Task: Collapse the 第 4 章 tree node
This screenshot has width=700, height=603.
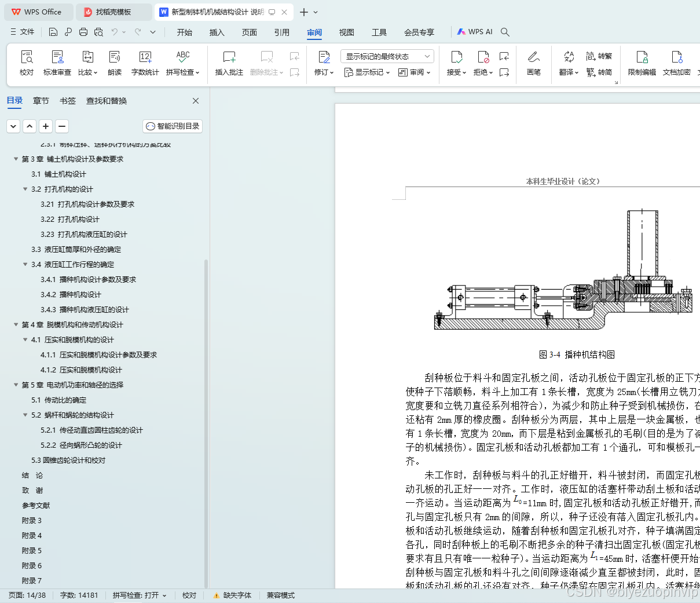Action: click(16, 324)
